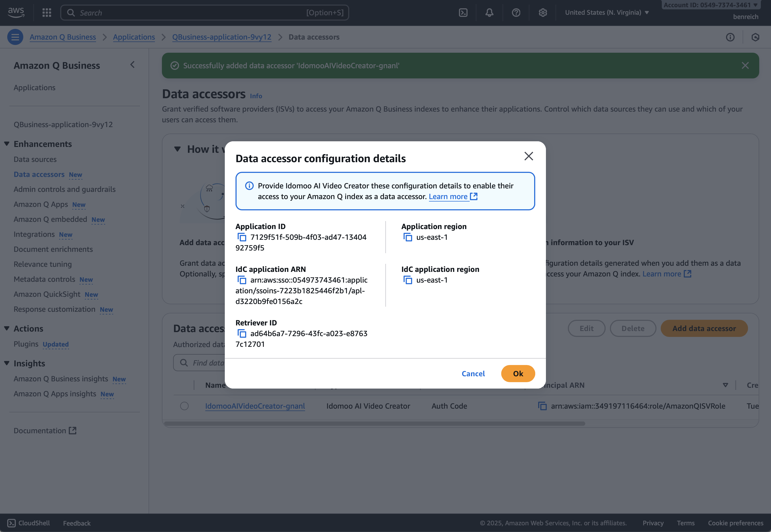
Task: Click Learn more link in dialog
Action: click(448, 197)
